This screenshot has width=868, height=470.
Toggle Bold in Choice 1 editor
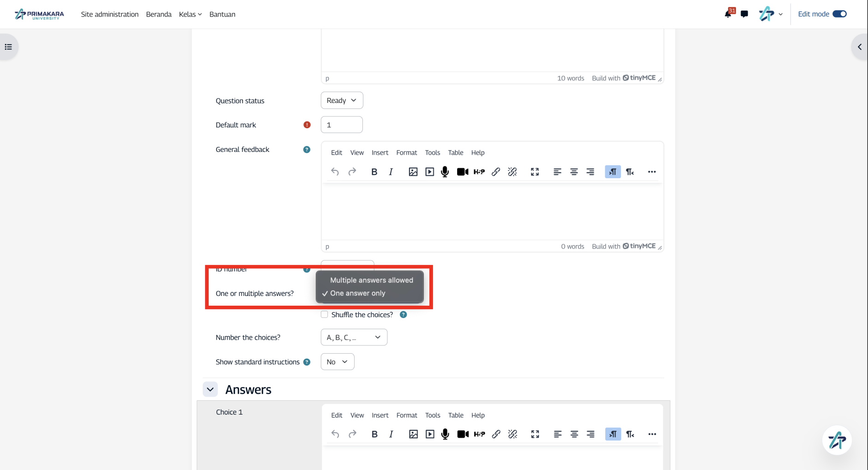point(374,434)
